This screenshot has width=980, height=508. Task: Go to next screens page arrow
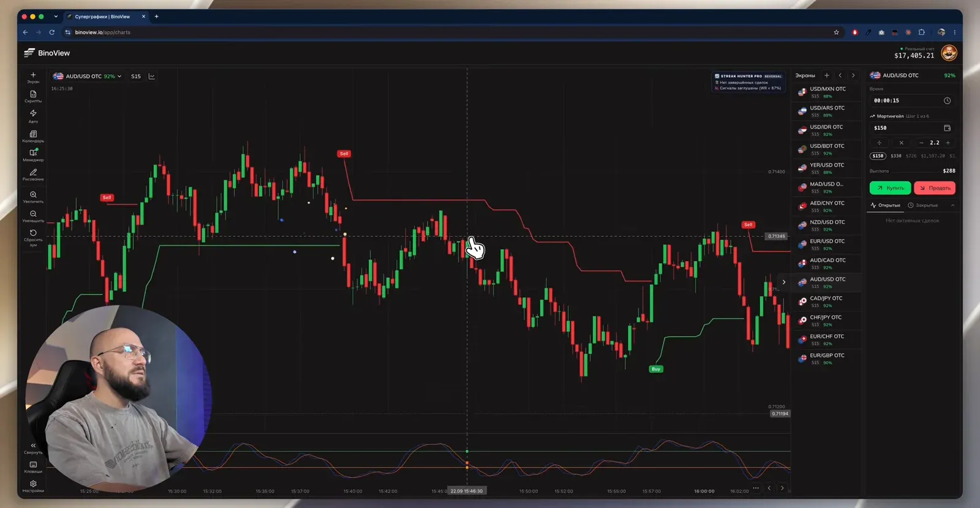(x=853, y=75)
